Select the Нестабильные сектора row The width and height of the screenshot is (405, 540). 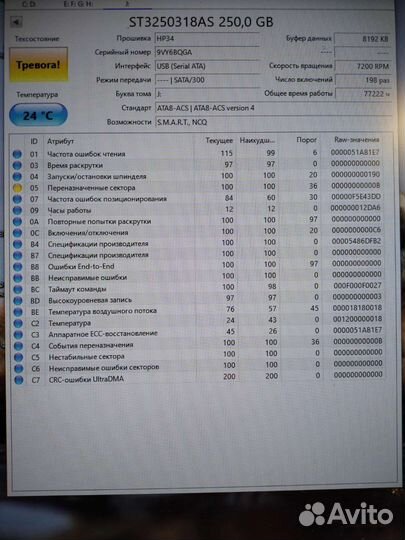[198, 355]
